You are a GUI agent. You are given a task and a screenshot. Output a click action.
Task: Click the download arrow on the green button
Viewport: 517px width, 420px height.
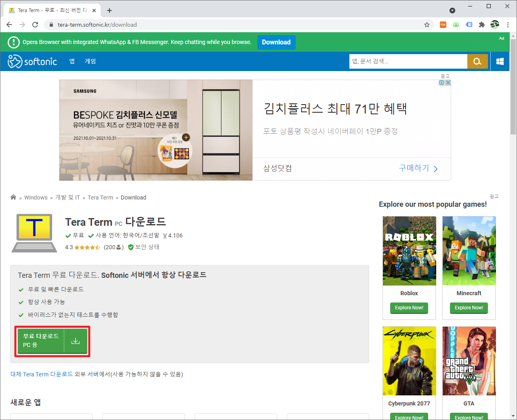tap(76, 341)
